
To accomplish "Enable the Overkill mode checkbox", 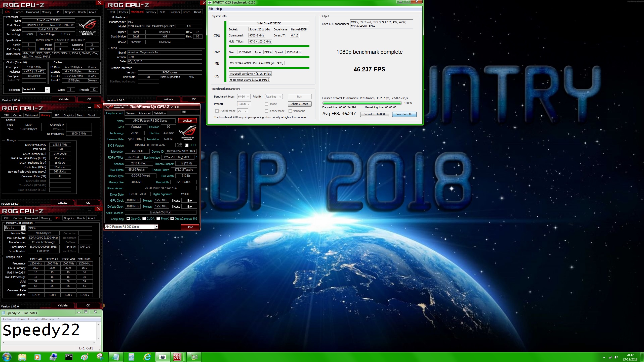I will (217, 111).
